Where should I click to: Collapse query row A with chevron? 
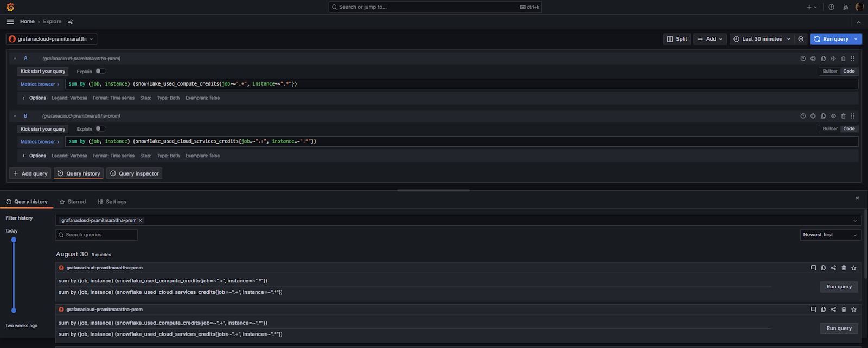(x=15, y=59)
